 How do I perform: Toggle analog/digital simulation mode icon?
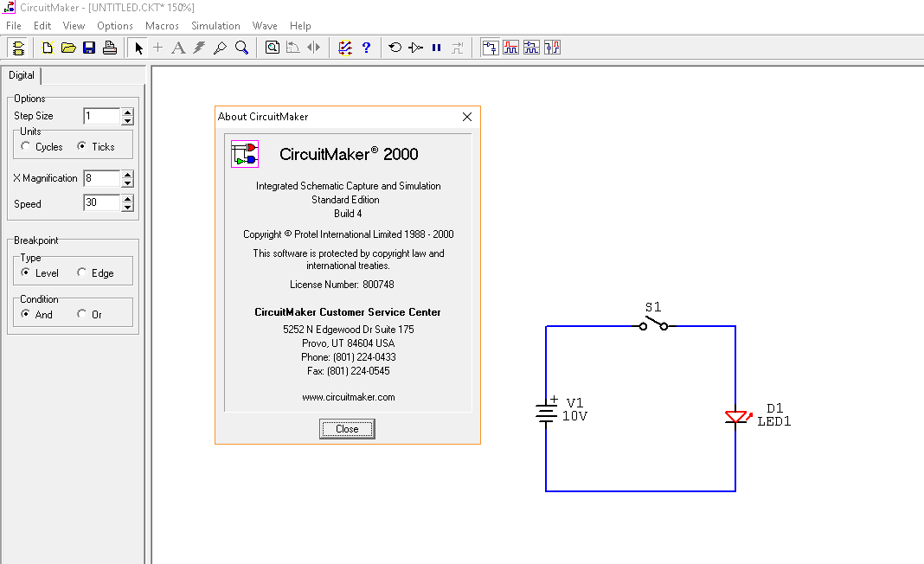(x=345, y=48)
